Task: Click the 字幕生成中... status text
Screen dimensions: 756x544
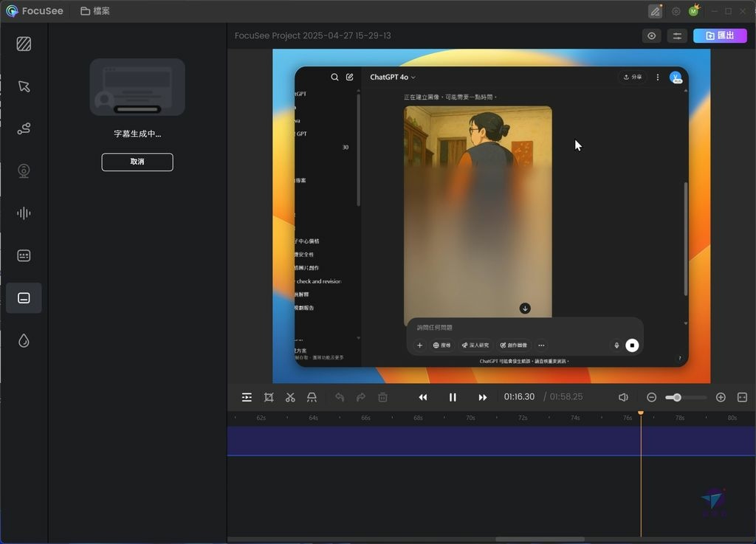Action: [x=137, y=134]
